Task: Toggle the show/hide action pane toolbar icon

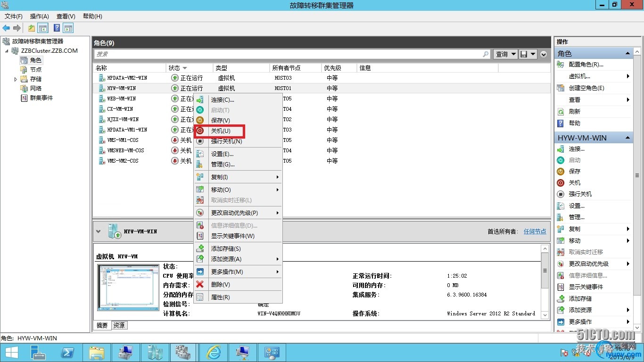Action: point(68,28)
